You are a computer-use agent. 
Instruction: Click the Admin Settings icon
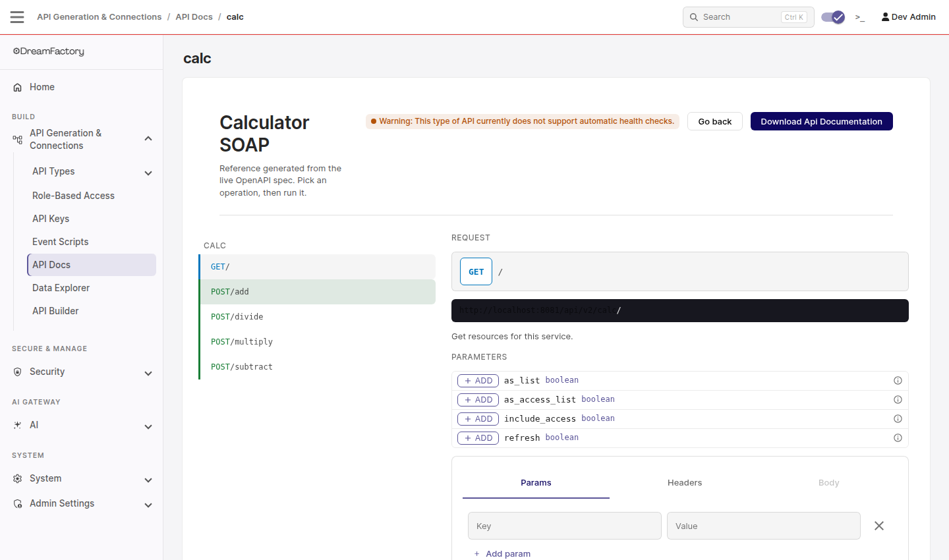click(x=18, y=503)
